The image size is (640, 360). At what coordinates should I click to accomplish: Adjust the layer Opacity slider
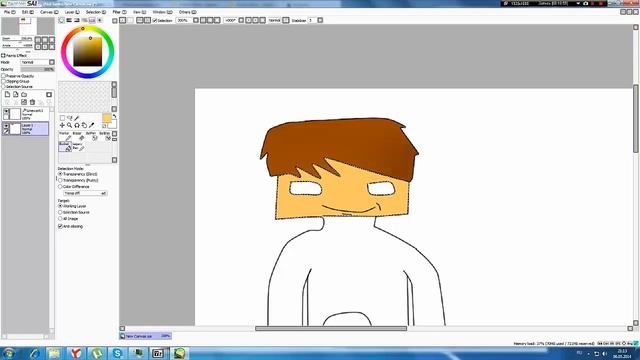tap(38, 69)
